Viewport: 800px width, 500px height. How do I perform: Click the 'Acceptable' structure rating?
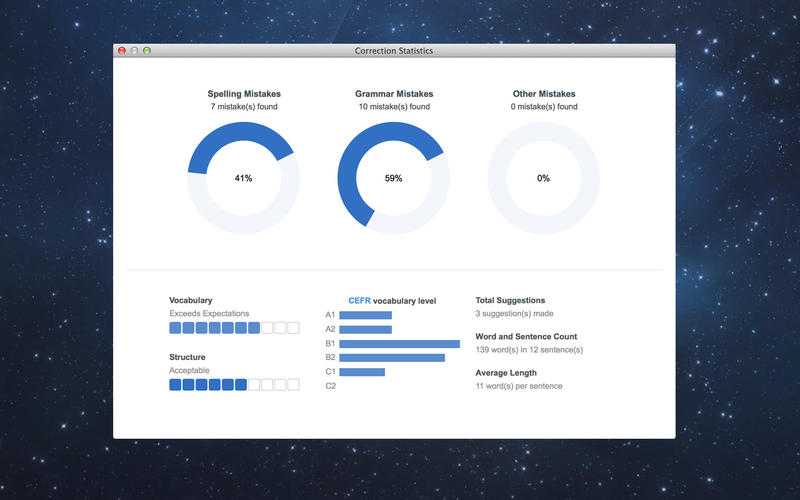tap(189, 370)
